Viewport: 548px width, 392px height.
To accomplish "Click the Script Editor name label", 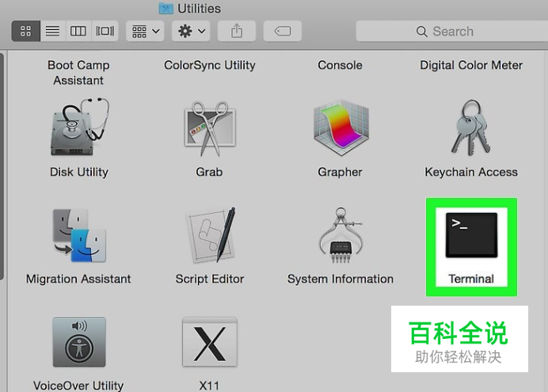I will 210,279.
